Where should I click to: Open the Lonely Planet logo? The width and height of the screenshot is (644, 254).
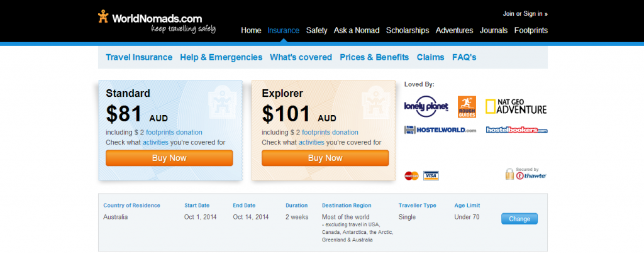coord(426,107)
